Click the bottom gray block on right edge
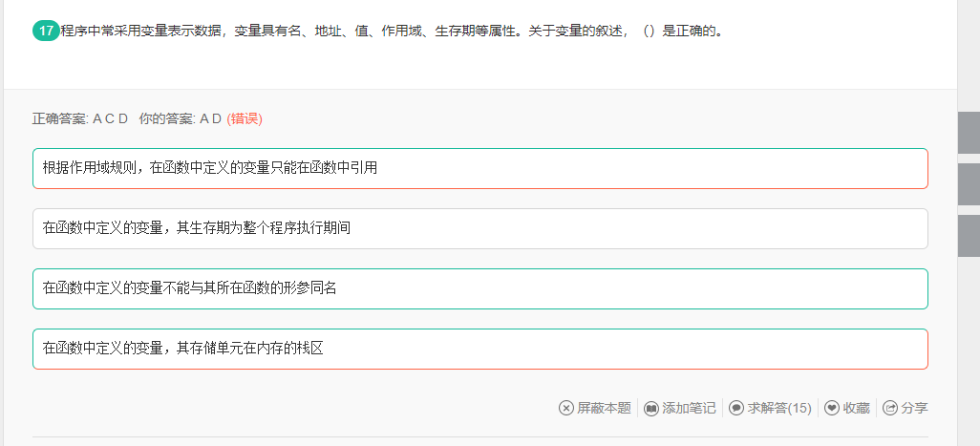Screen dimensions: 980x446 pos(969,235)
